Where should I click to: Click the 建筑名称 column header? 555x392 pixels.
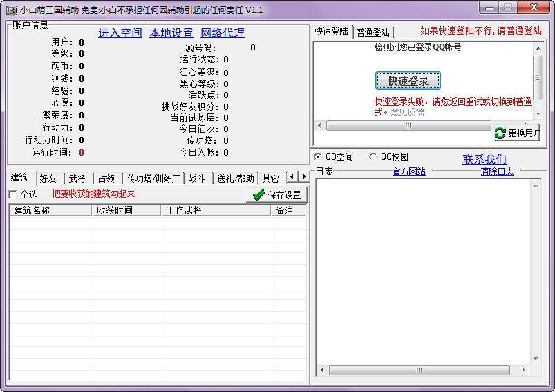tap(50, 210)
